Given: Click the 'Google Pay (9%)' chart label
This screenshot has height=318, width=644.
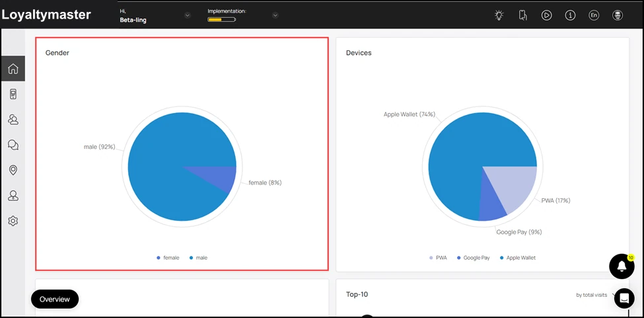Looking at the screenshot, I should [519, 232].
